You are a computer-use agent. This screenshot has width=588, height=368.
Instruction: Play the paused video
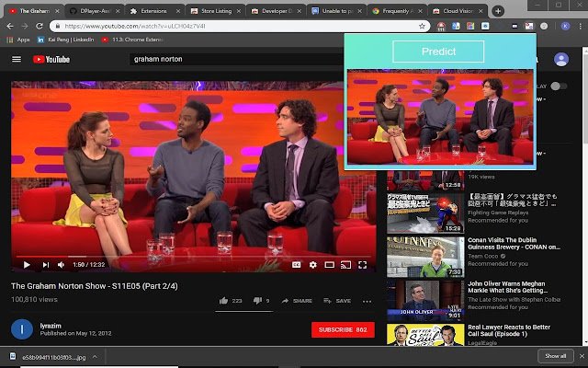pyautogui.click(x=27, y=265)
